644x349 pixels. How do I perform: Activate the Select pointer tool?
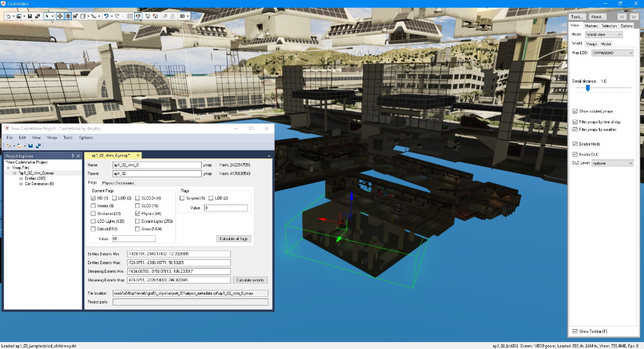point(47,16)
